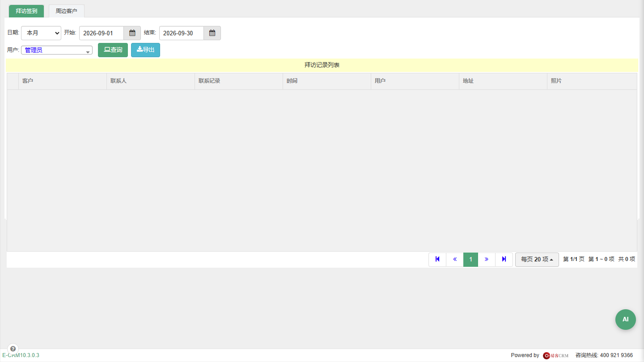The image size is (644, 362).
Task: Open the AI assistant bubble
Action: pos(626,320)
